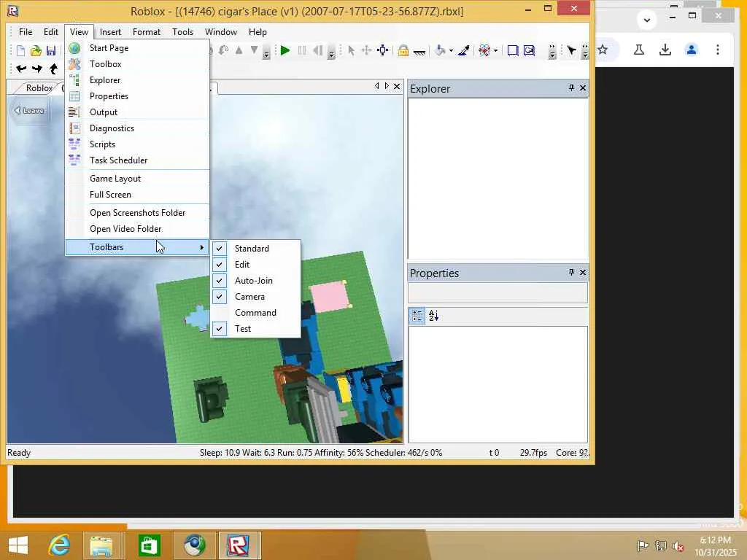Click the camera tilt up arrow
This screenshot has height=560, width=747.
[53, 69]
